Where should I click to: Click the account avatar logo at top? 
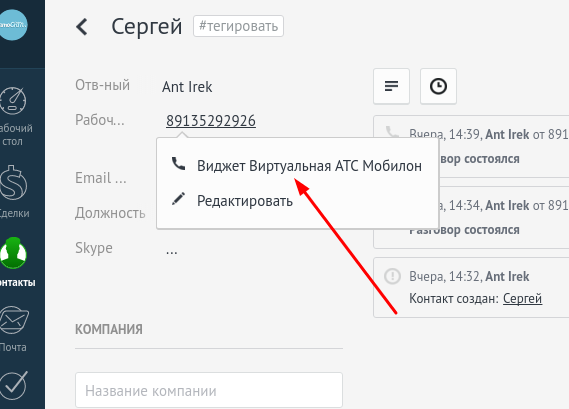13,25
